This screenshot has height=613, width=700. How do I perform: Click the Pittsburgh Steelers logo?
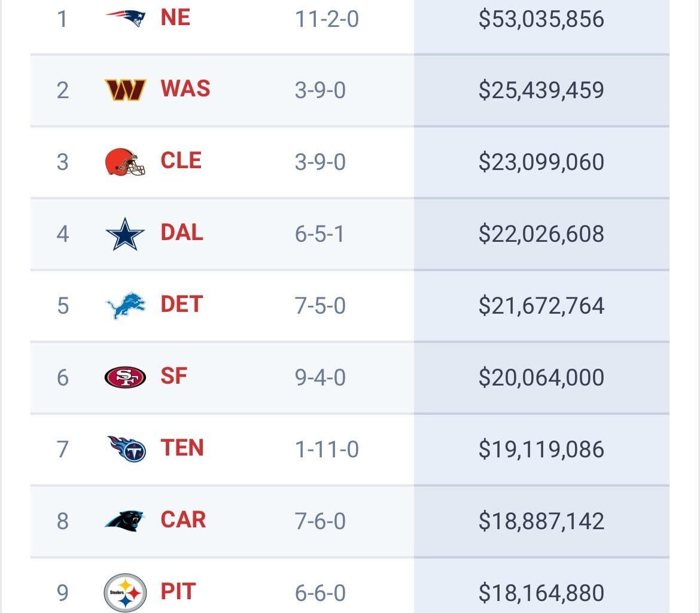125,593
